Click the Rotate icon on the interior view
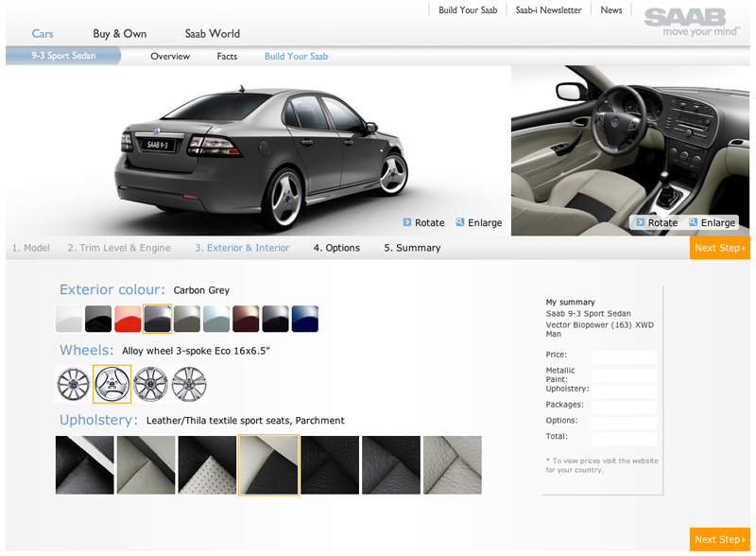Image resolution: width=756 pixels, height=556 pixels. (641, 222)
